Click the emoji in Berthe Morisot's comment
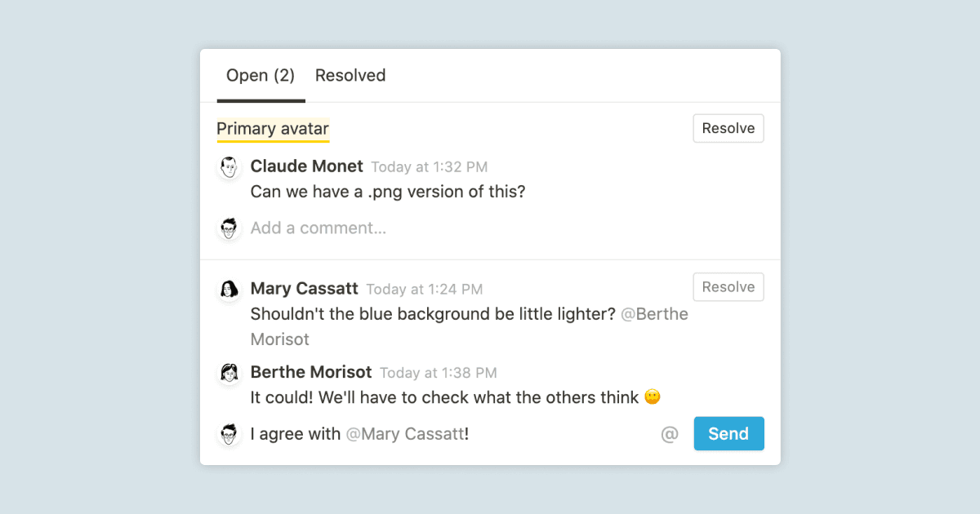Viewport: 980px width, 514px height. click(x=652, y=397)
